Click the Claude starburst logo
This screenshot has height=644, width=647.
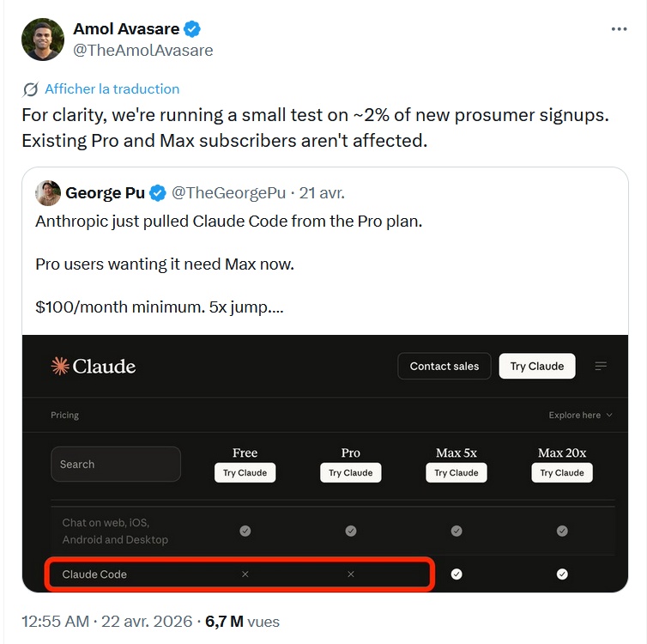coord(60,367)
